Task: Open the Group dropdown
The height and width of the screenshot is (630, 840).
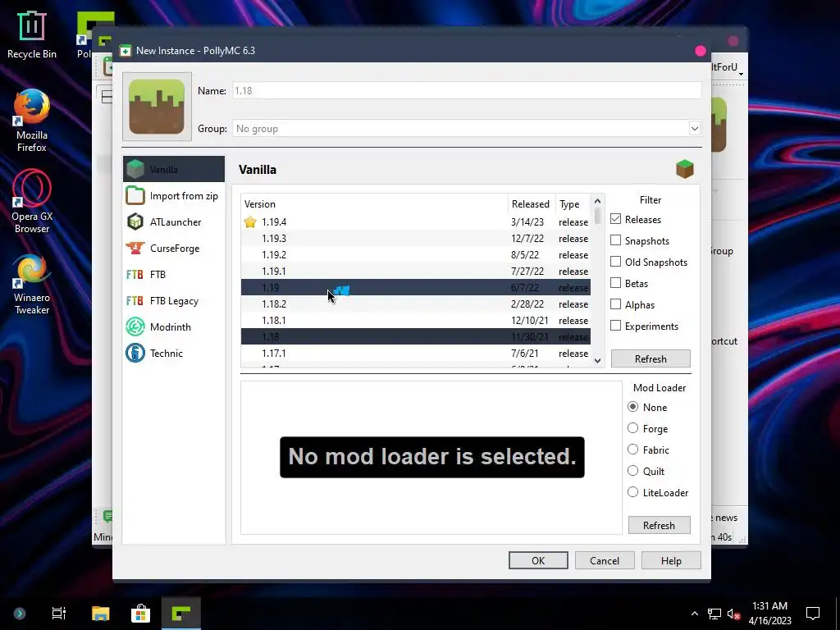Action: (694, 129)
